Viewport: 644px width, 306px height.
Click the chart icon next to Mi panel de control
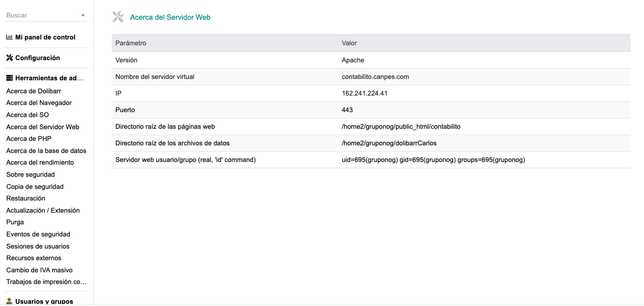9,37
